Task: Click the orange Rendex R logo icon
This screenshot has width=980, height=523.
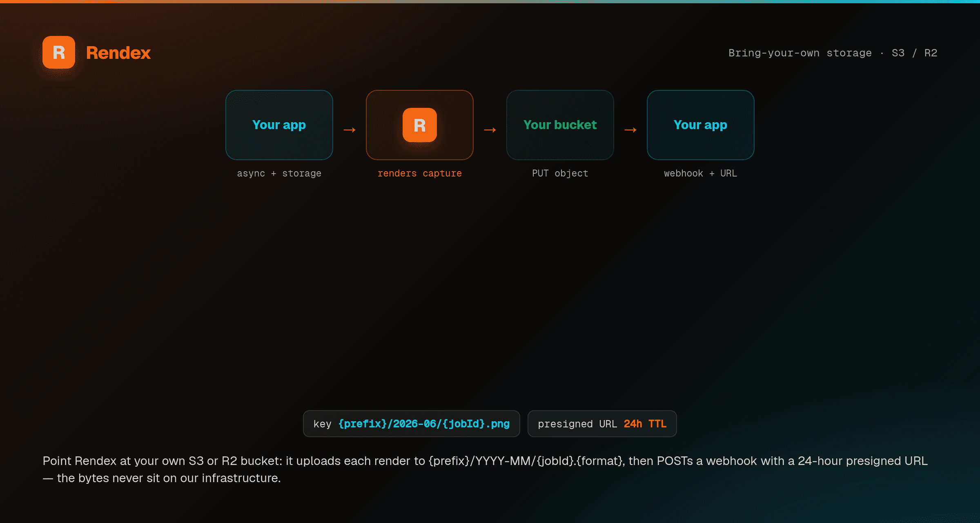Action: point(59,52)
